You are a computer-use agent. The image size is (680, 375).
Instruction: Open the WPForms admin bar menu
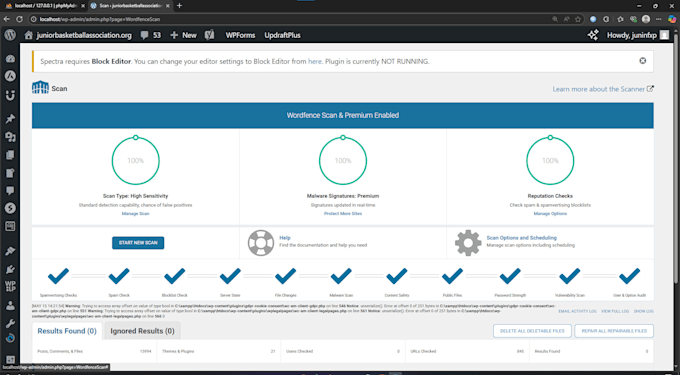[240, 35]
